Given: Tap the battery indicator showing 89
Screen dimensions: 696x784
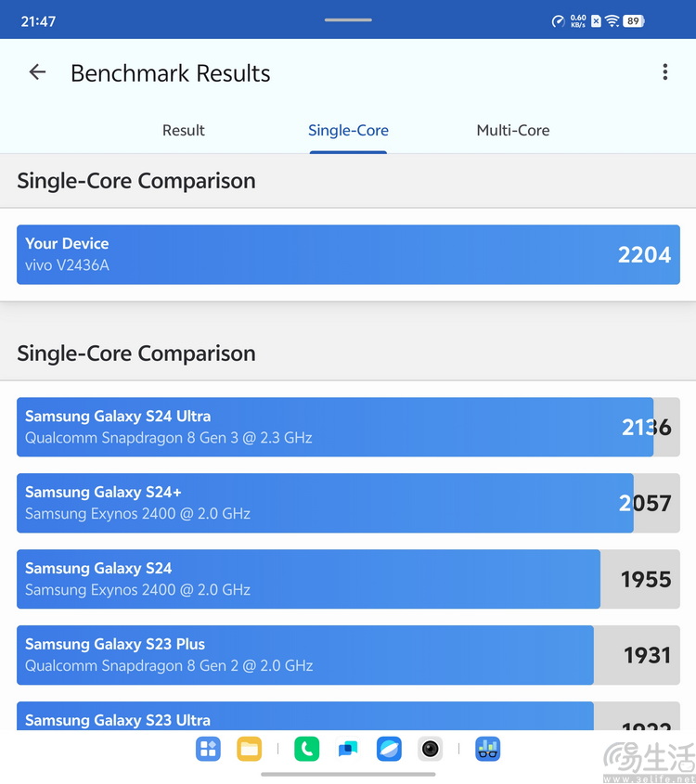Looking at the screenshot, I should 634,21.
